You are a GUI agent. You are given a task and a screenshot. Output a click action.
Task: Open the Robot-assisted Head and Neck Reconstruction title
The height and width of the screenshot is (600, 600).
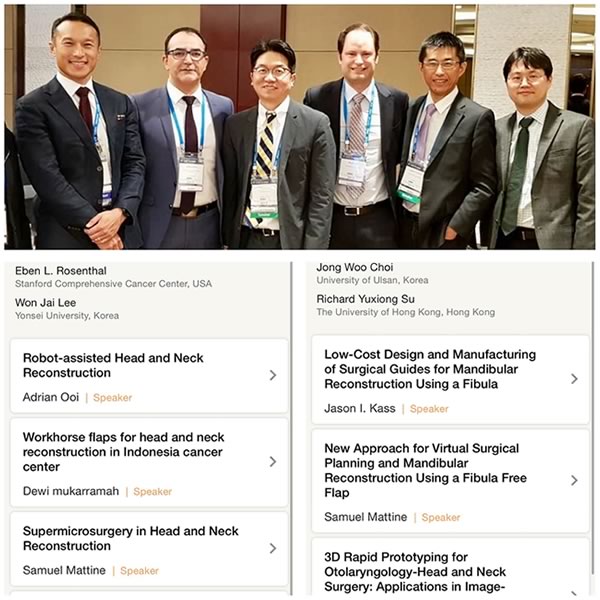coord(113,365)
